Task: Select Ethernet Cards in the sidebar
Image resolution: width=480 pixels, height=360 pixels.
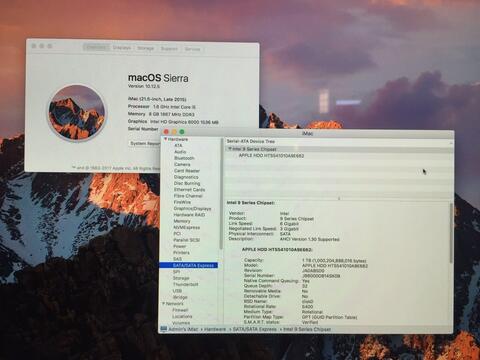Action: 189,189
